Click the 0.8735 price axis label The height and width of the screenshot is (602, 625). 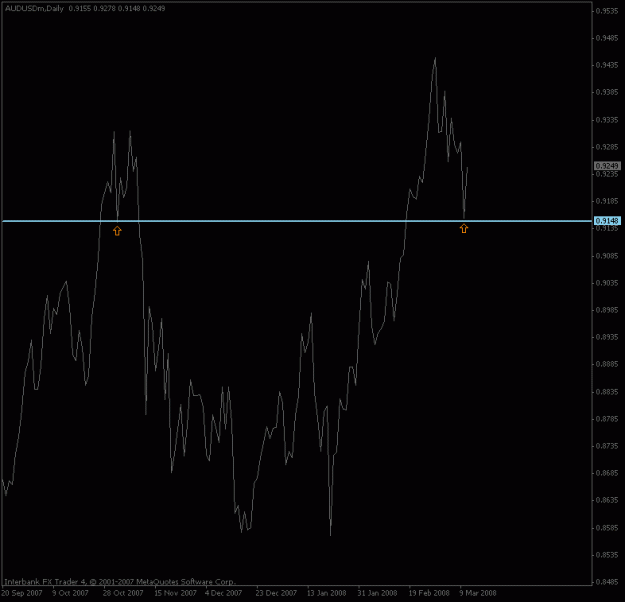[607, 446]
